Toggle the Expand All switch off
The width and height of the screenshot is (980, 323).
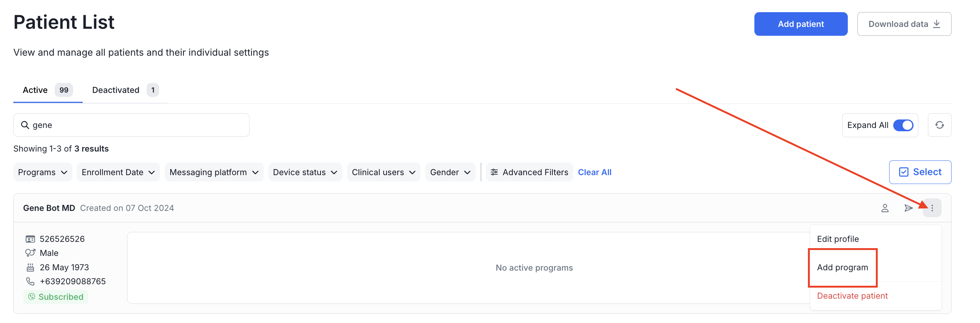coord(903,125)
